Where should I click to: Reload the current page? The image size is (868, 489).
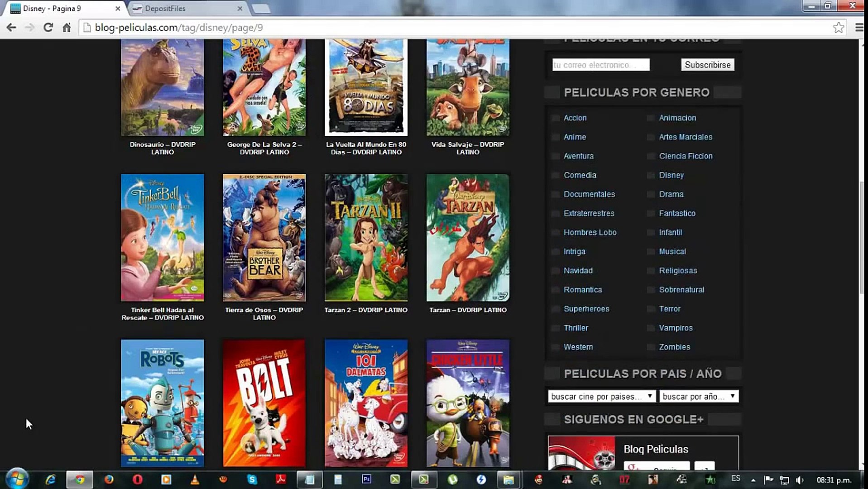click(48, 28)
